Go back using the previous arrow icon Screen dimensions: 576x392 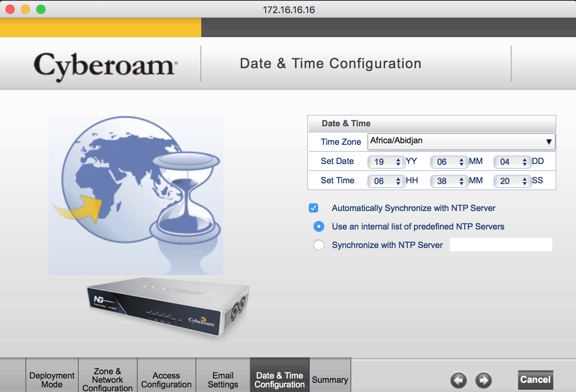[458, 380]
